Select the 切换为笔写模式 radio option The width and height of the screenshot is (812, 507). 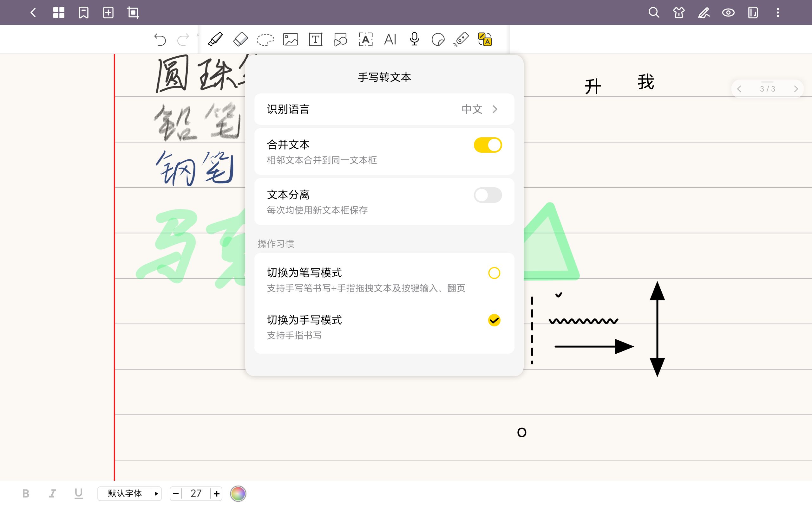[x=494, y=273]
